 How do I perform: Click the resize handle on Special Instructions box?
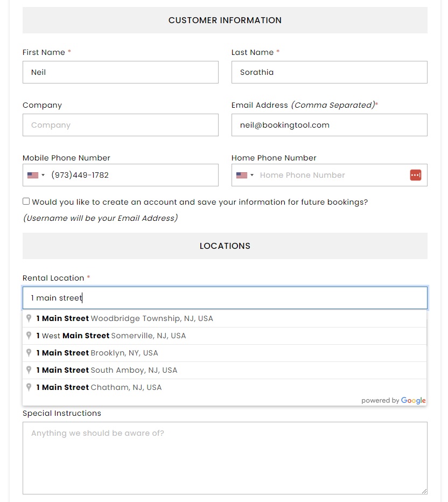point(424,491)
